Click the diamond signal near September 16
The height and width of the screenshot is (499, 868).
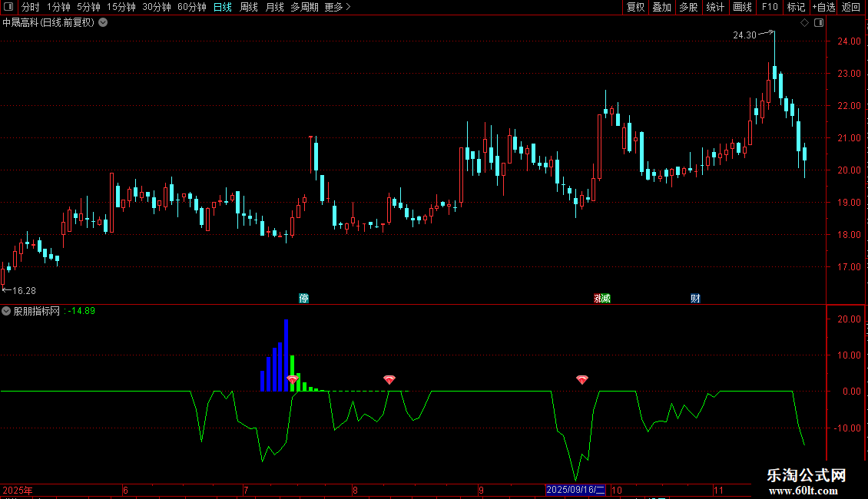[x=581, y=379]
